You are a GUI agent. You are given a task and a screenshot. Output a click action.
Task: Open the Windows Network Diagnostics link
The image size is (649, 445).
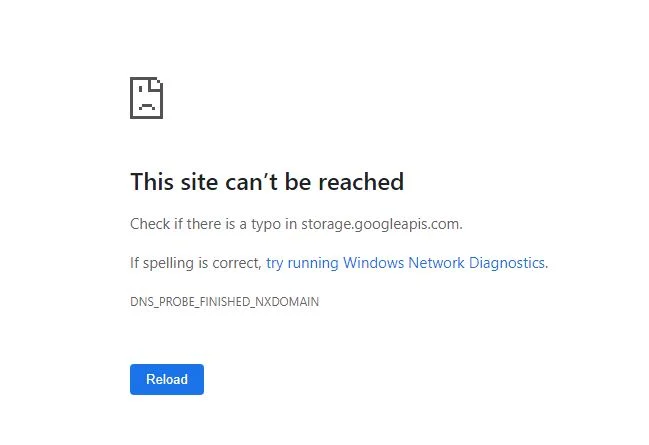(406, 263)
